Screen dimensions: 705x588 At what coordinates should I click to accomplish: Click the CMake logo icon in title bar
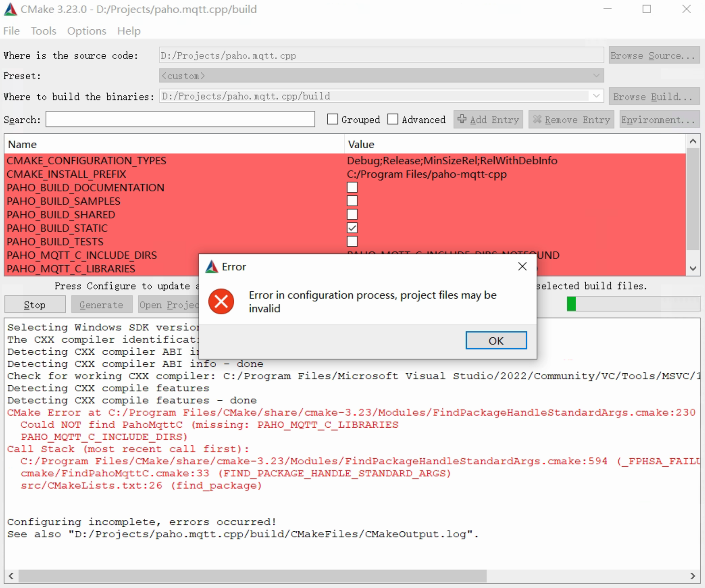click(10, 9)
